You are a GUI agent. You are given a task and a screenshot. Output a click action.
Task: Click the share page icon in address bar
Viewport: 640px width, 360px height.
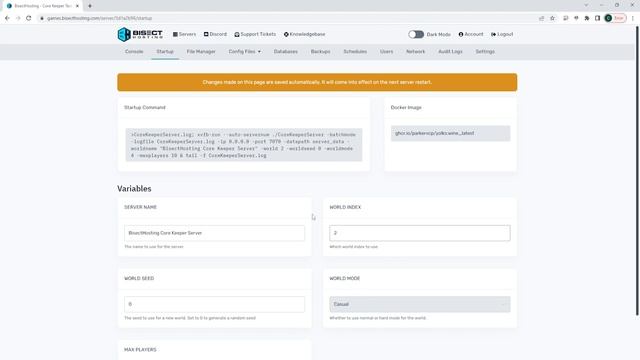point(541,18)
